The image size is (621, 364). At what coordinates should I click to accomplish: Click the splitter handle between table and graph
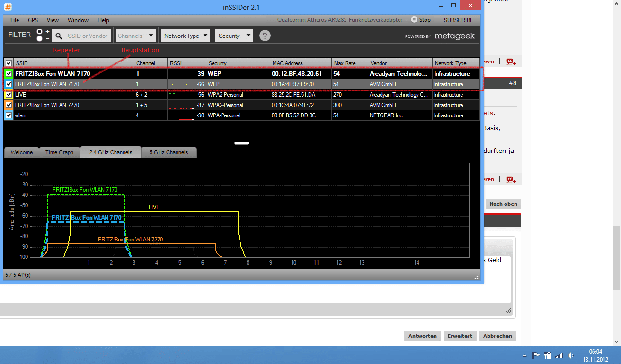tap(242, 143)
